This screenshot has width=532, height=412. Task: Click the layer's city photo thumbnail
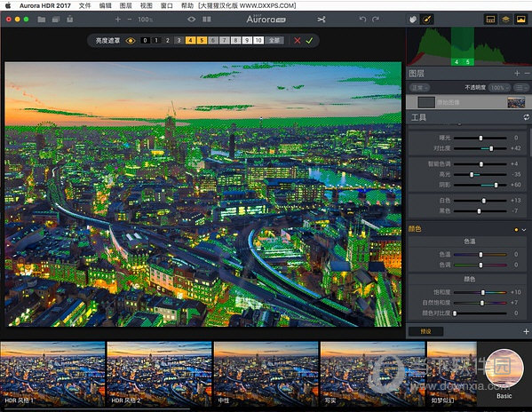[516, 102]
